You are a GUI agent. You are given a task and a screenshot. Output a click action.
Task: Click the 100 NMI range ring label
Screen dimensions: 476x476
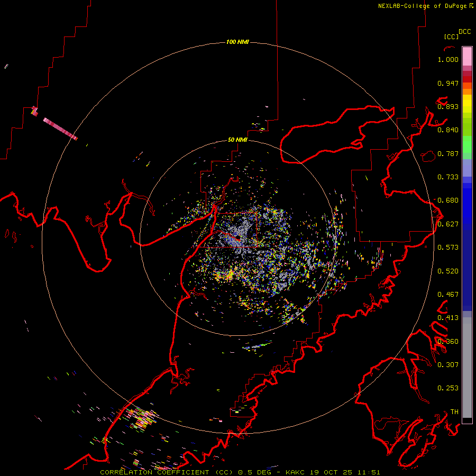point(237,42)
